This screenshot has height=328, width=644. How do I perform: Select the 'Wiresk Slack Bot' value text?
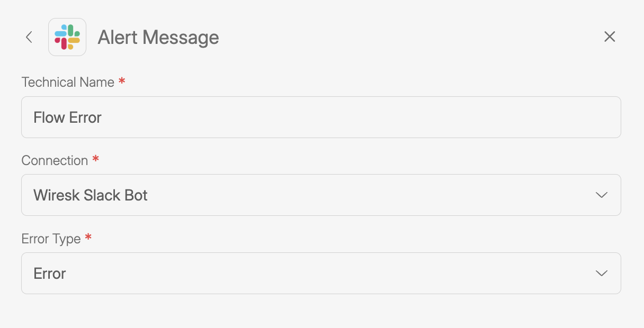tap(91, 195)
